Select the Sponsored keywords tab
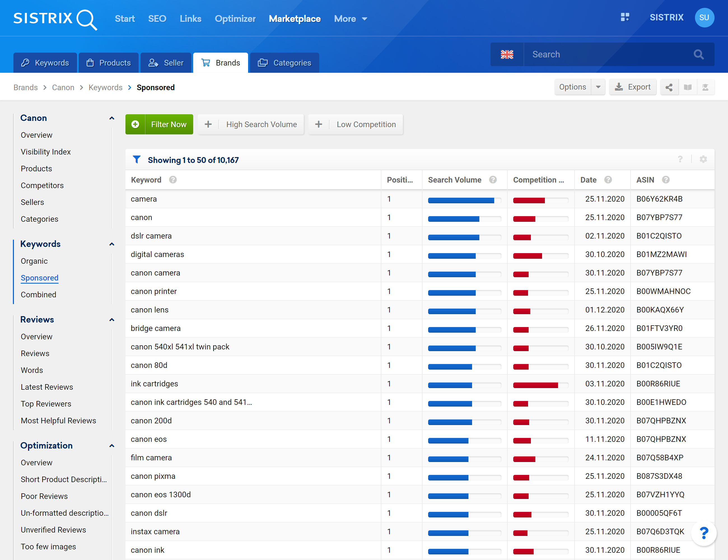The height and width of the screenshot is (560, 728). click(39, 278)
